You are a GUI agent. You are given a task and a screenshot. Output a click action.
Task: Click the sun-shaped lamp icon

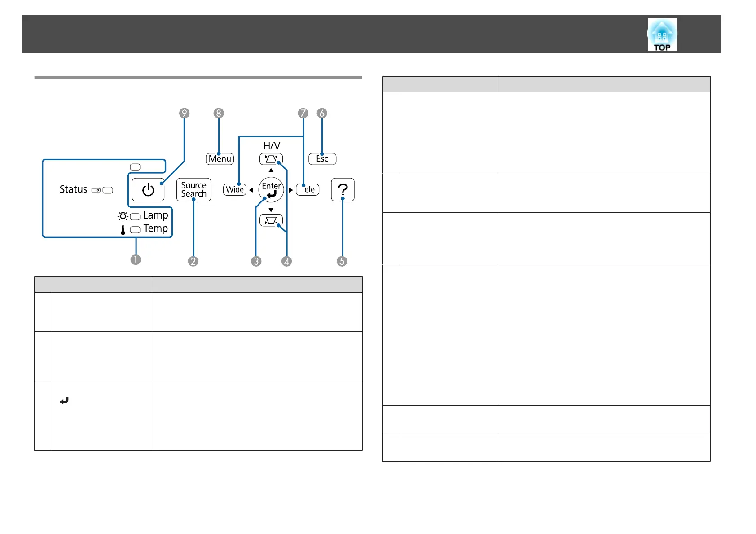tap(123, 216)
